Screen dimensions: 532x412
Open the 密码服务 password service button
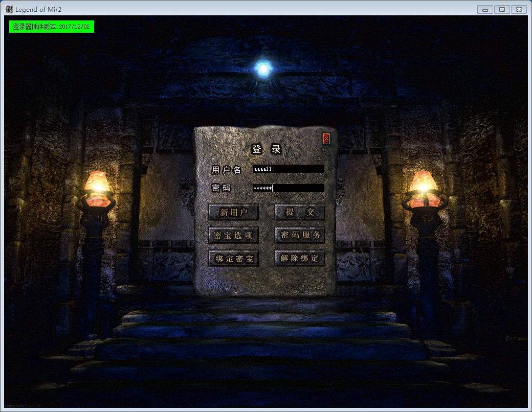point(300,235)
